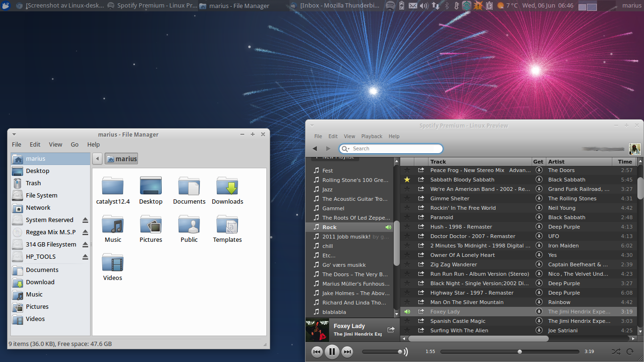644x362 pixels.
Task: Open the Help menu in Spotify
Action: [x=394, y=136]
